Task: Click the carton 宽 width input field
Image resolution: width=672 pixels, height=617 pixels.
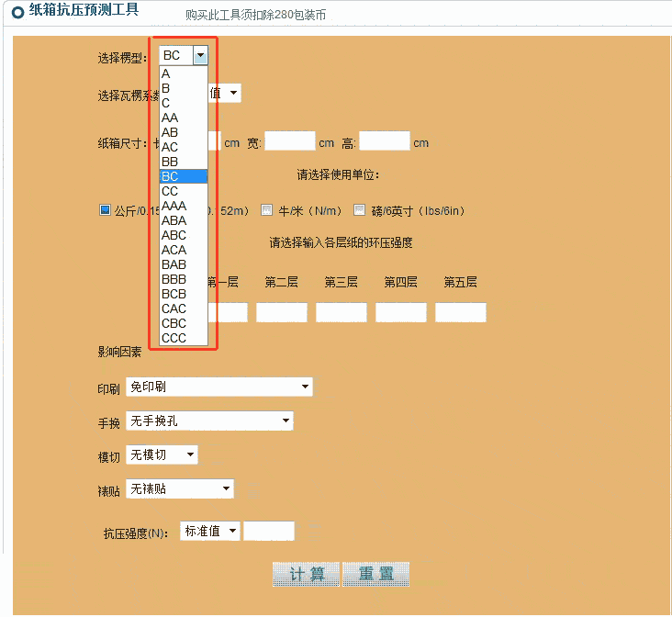Action: (x=290, y=141)
